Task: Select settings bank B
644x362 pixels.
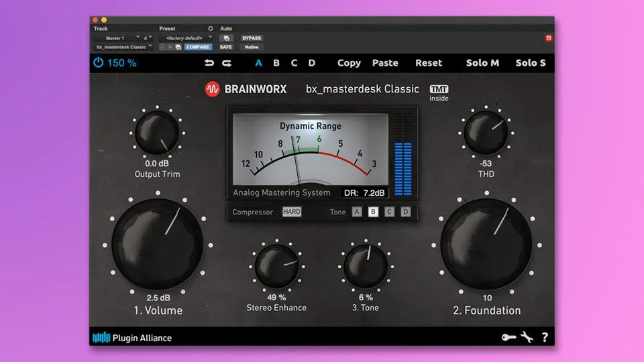Action: coord(276,63)
